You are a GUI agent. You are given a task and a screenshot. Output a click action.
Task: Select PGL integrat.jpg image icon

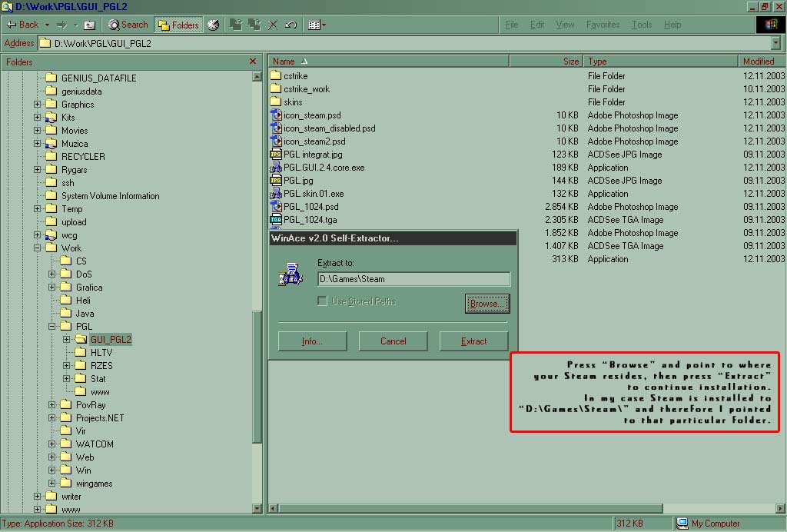tap(276, 154)
